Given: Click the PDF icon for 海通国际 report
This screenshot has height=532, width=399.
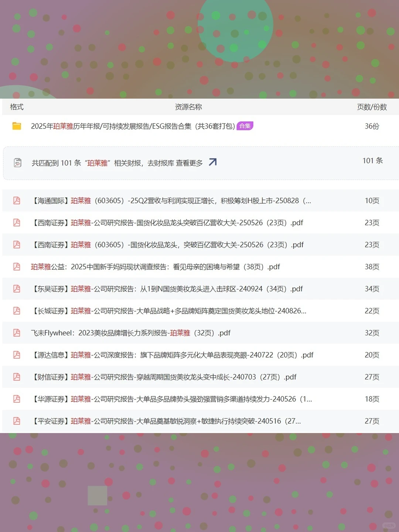Looking at the screenshot, I should 17,201.
